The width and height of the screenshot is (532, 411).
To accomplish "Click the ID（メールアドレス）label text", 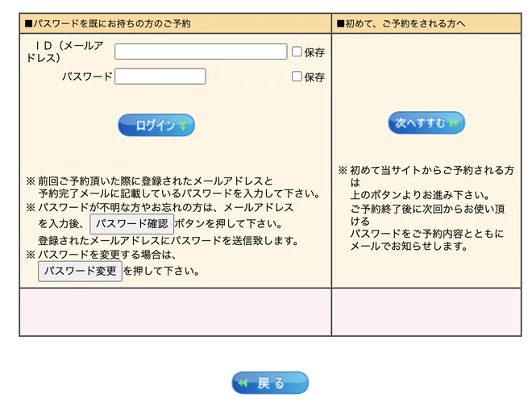I will [x=64, y=52].
